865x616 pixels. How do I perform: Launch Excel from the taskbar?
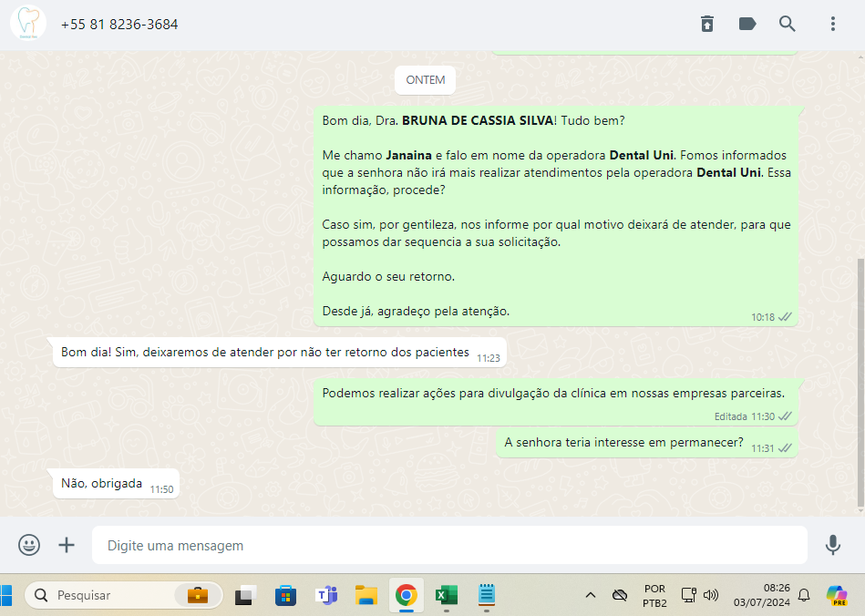click(446, 595)
